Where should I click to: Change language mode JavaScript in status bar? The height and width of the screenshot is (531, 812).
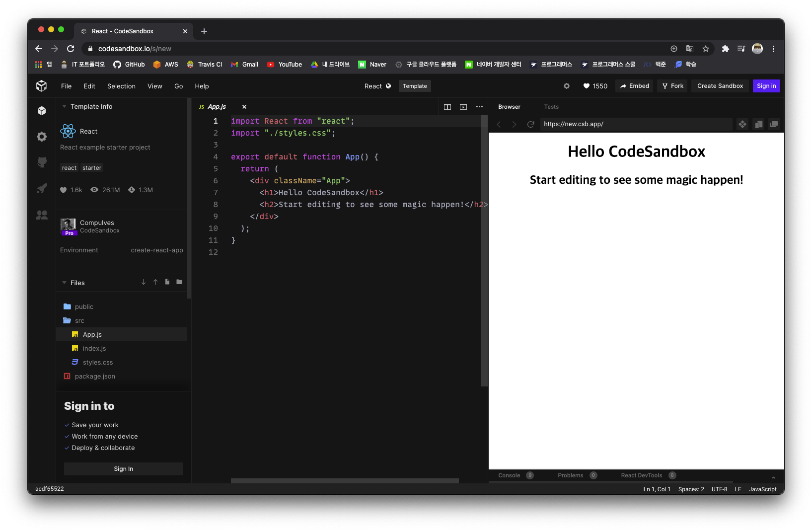(762, 489)
